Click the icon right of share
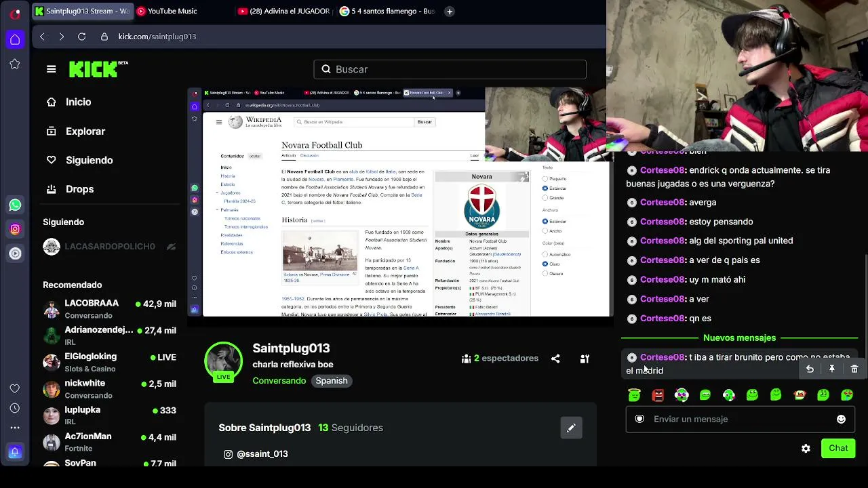Screen dimensions: 868x488 coord(585,359)
